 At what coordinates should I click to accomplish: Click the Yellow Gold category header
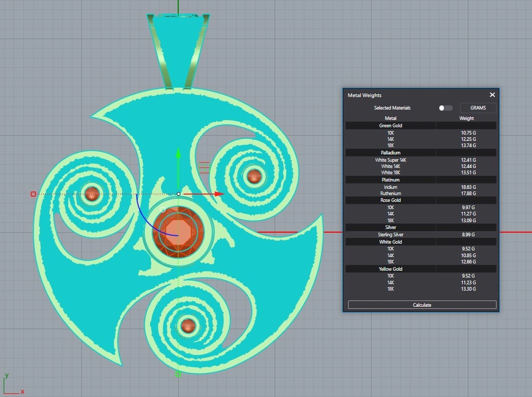click(390, 269)
